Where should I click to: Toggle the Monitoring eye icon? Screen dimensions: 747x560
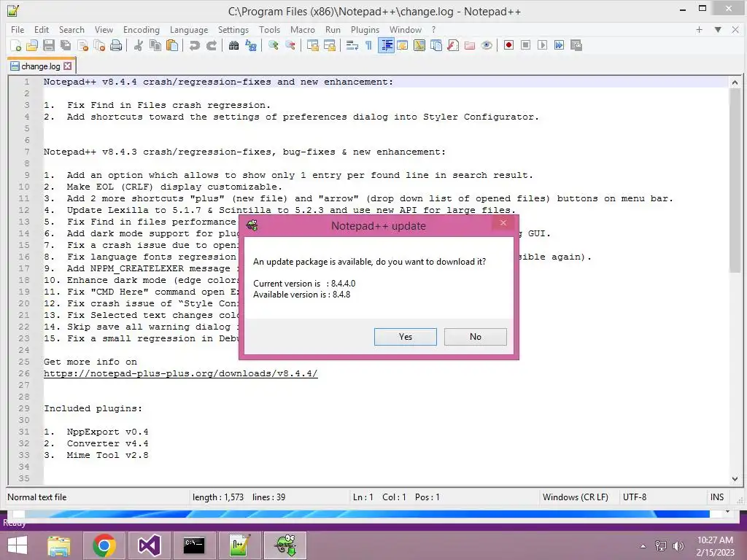point(487,46)
